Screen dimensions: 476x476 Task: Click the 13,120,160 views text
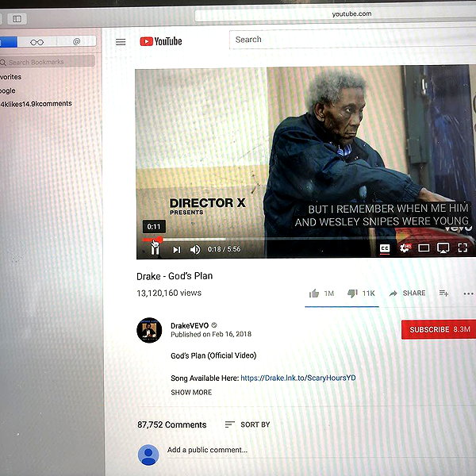[x=169, y=293]
